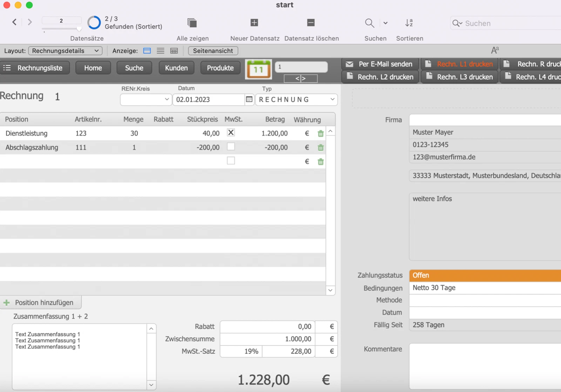Viewport: 561px width, 392px height.
Task: Click the green calendar icon
Action: point(258,69)
